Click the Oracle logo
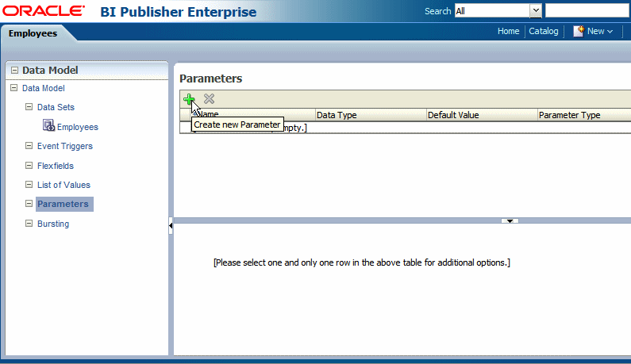The image size is (631, 364). pos(44,11)
